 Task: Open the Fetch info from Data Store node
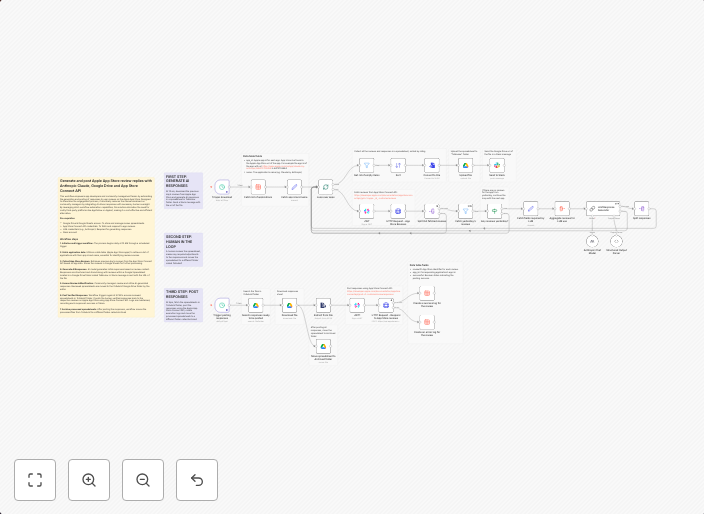coord(258,187)
